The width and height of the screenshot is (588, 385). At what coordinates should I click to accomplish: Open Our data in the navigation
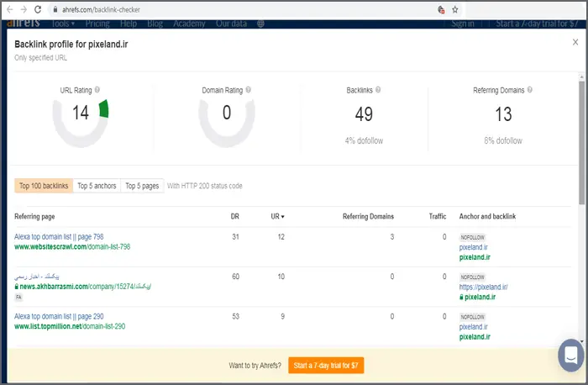(x=231, y=24)
